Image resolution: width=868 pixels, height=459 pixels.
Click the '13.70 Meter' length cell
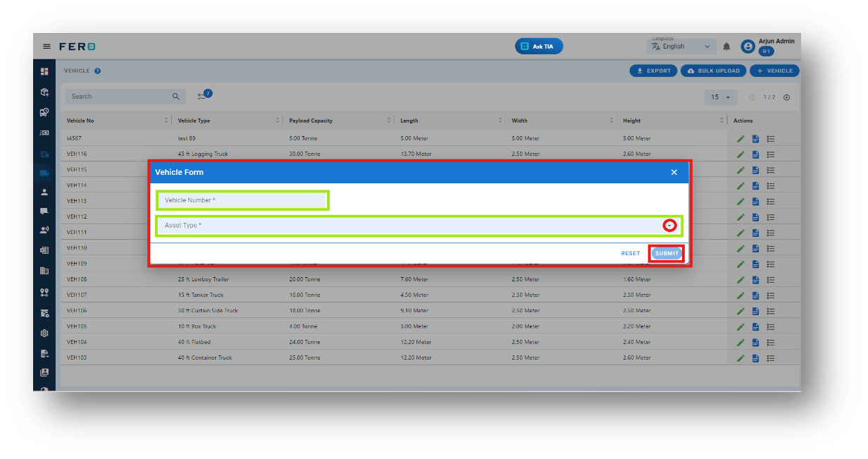[416, 154]
